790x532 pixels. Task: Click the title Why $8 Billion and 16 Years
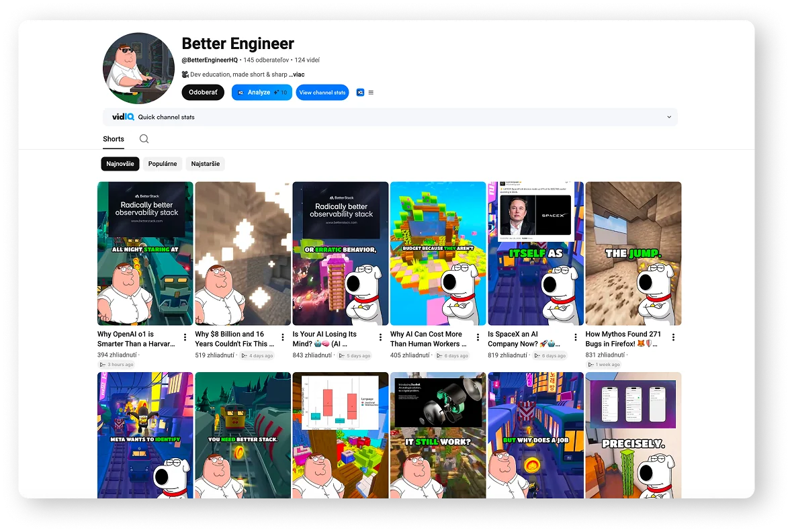click(x=234, y=339)
